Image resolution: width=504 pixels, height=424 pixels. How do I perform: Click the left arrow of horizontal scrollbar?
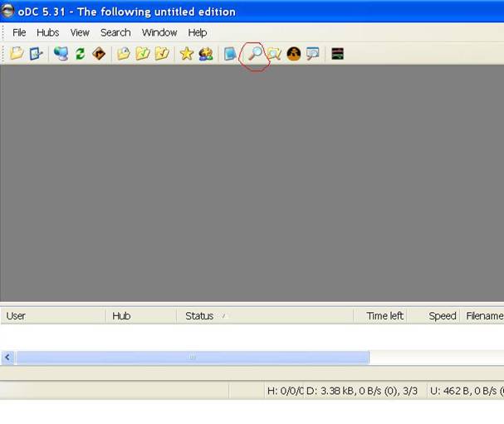click(7, 358)
